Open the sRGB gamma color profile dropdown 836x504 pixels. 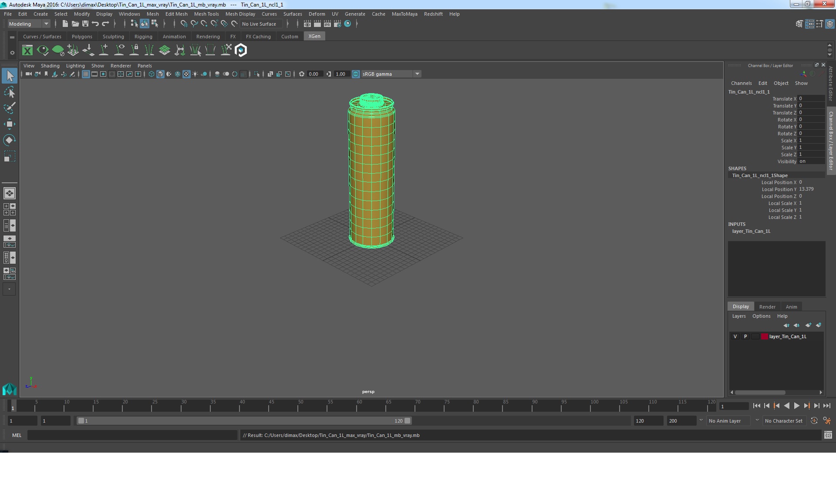tap(418, 74)
